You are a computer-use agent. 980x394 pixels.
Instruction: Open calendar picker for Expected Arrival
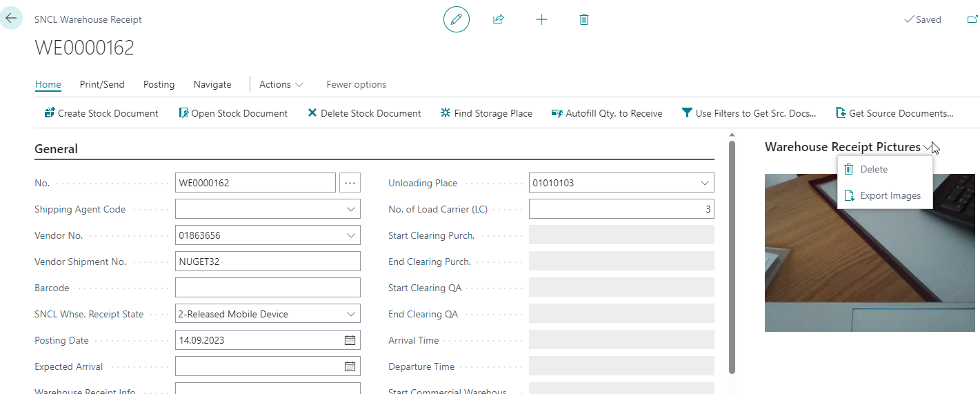[x=350, y=366]
